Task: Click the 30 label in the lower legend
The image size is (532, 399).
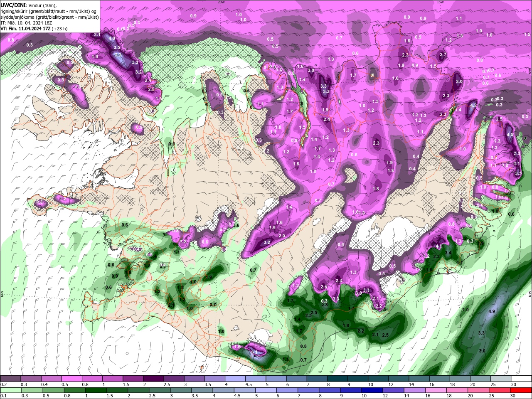Action: 514,396
